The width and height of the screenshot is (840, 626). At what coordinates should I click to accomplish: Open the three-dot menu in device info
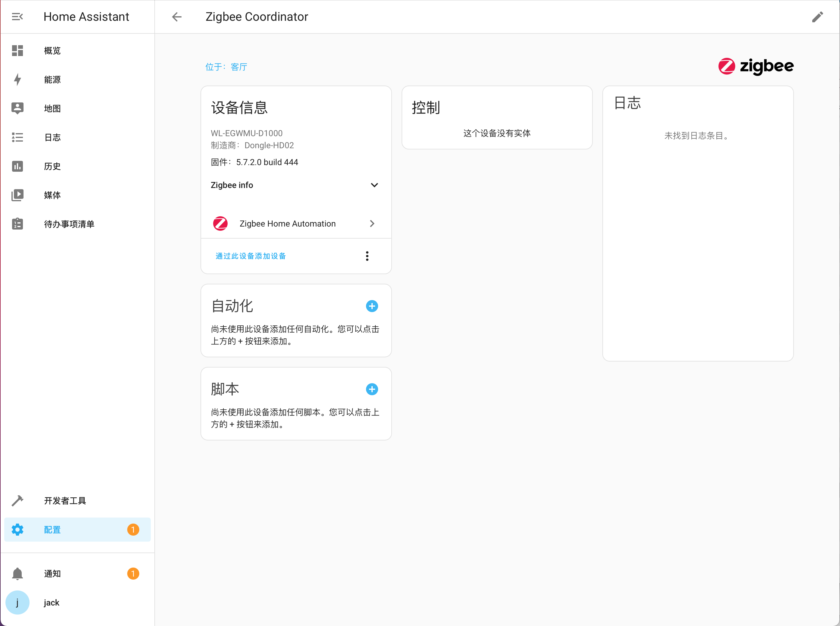pos(367,256)
